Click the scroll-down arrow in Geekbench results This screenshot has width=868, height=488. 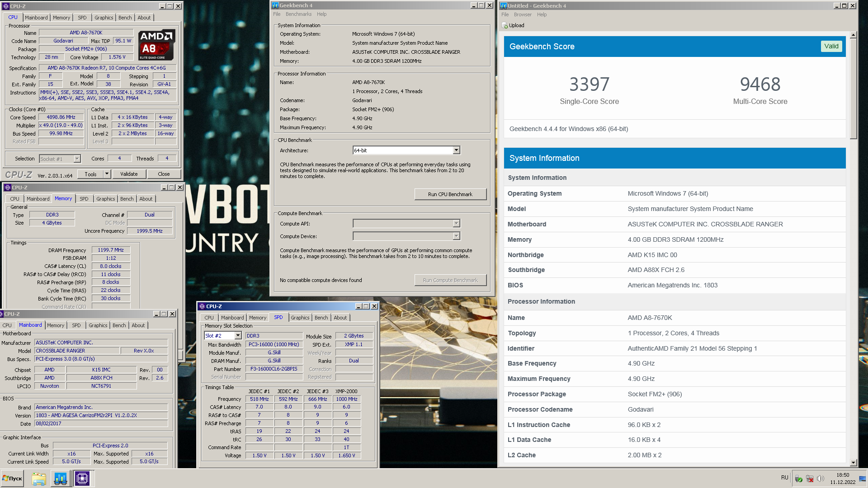[853, 463]
